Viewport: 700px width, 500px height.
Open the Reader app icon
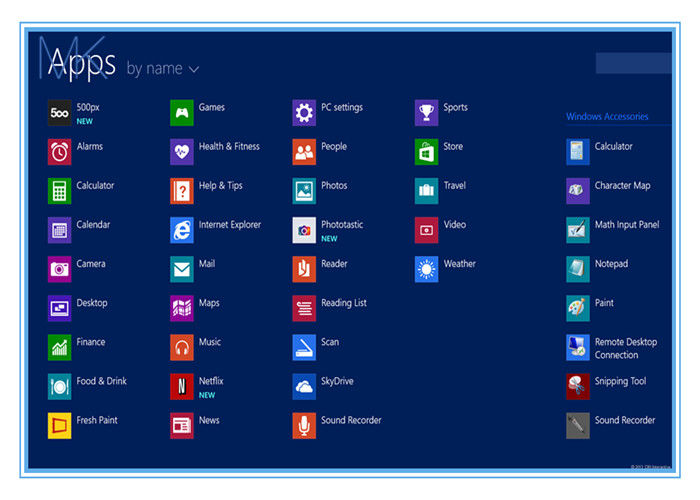coord(304,269)
